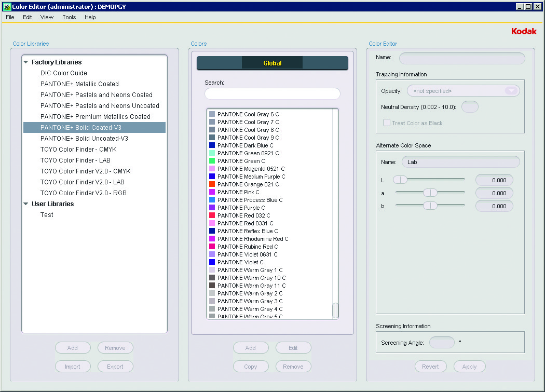Click the Screening Angle input field
This screenshot has height=392, width=545.
pyautogui.click(x=442, y=343)
